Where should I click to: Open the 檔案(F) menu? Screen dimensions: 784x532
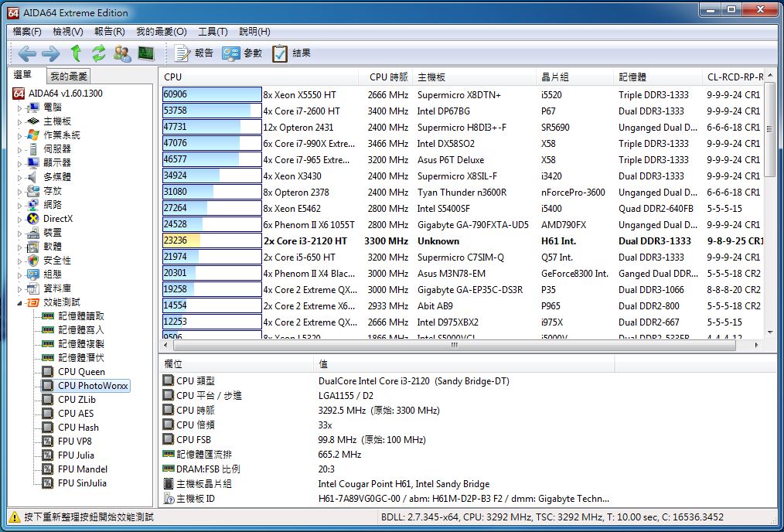tap(27, 32)
